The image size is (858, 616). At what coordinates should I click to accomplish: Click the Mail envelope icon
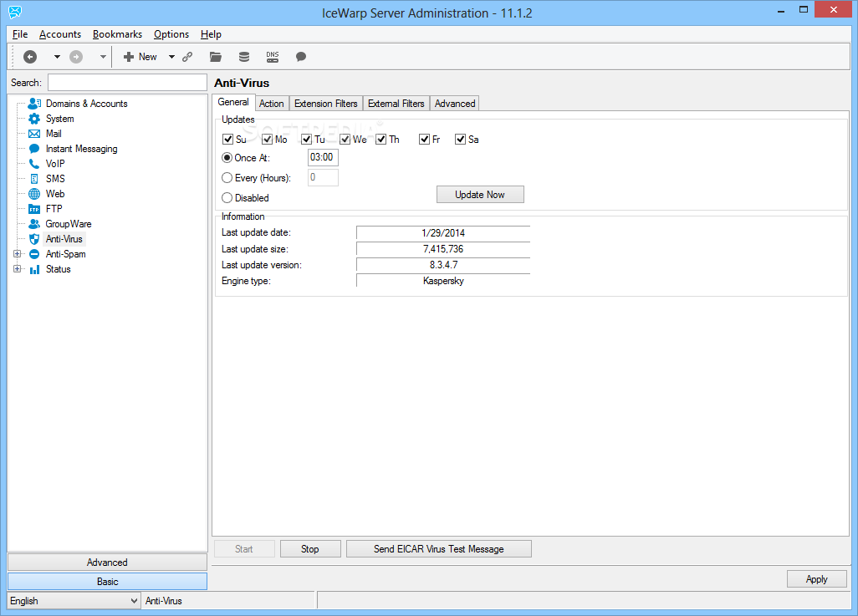tap(34, 134)
